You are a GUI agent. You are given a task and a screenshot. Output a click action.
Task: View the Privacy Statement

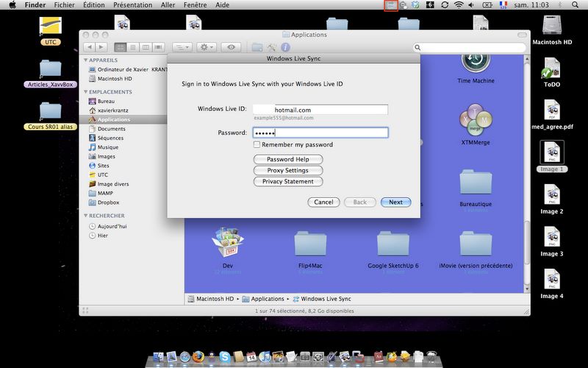288,181
